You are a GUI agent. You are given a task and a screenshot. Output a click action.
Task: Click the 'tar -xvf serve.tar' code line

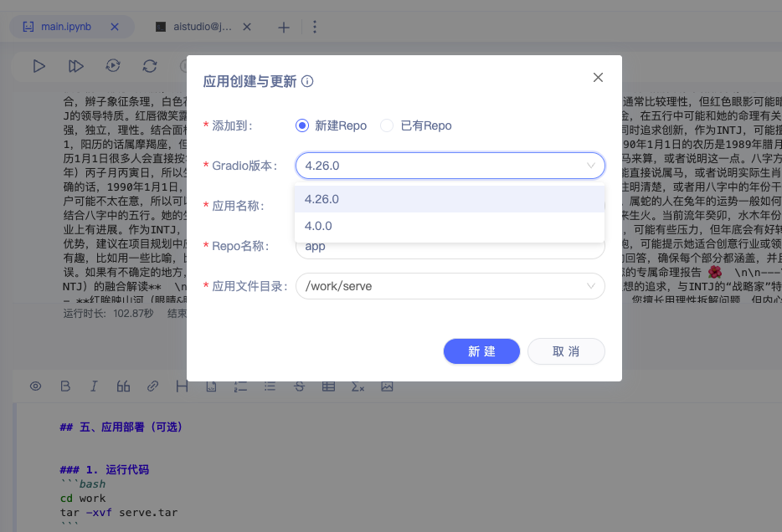pos(119,513)
